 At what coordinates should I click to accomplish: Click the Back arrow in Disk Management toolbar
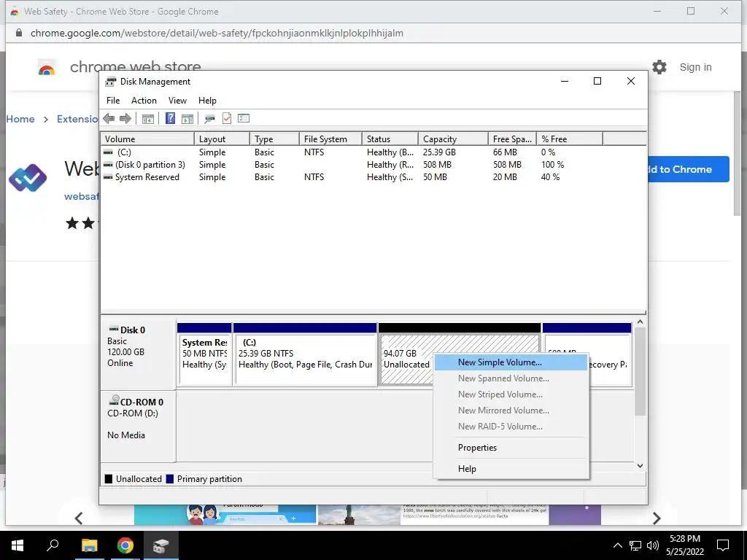click(109, 119)
